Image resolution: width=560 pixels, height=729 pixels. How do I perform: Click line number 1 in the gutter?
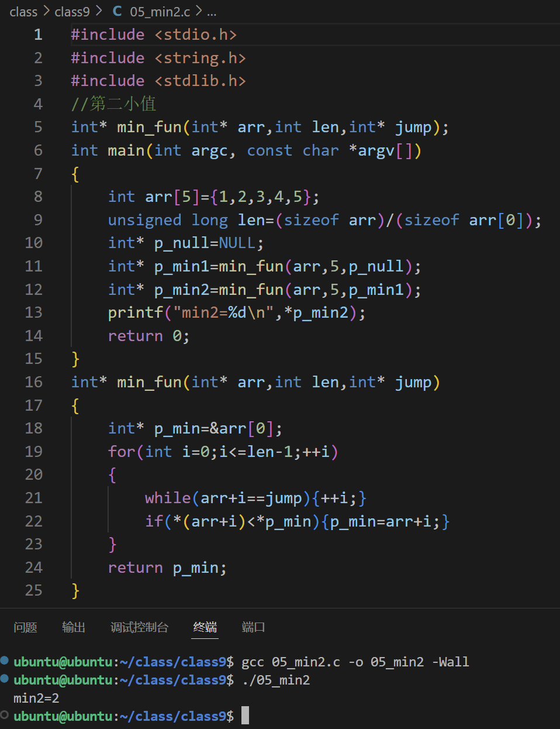click(x=38, y=34)
